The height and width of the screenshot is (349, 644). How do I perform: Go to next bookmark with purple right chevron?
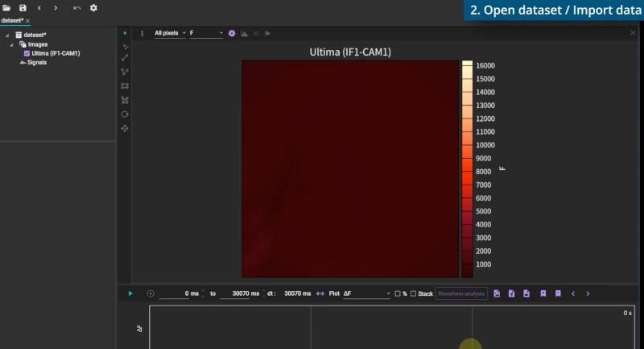pos(588,293)
